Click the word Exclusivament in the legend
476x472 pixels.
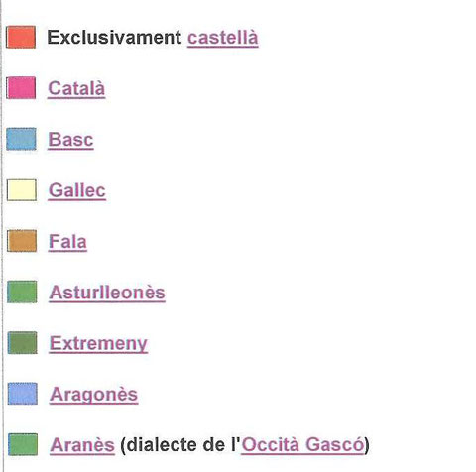point(114,37)
